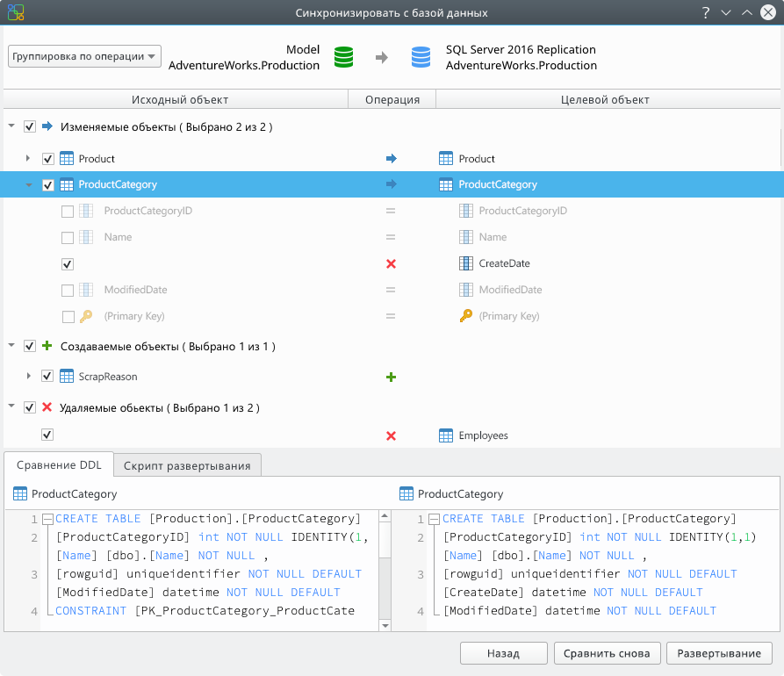Click red X icon of deleted objects group

click(x=47, y=407)
